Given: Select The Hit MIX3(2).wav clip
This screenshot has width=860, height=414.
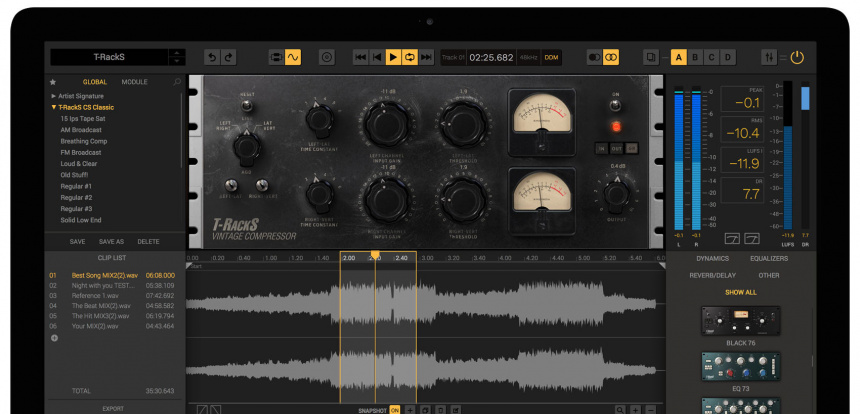Looking at the screenshot, I should (x=112, y=316).
